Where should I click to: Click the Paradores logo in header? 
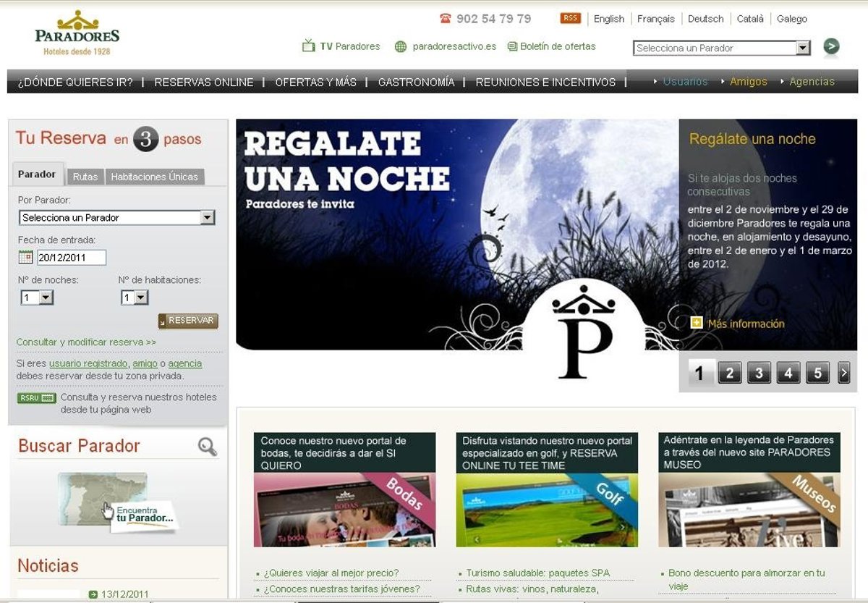point(77,33)
